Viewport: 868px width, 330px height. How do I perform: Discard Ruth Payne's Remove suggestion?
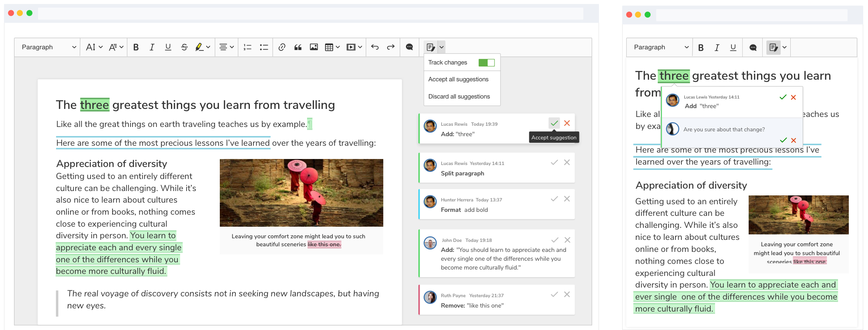click(x=567, y=294)
